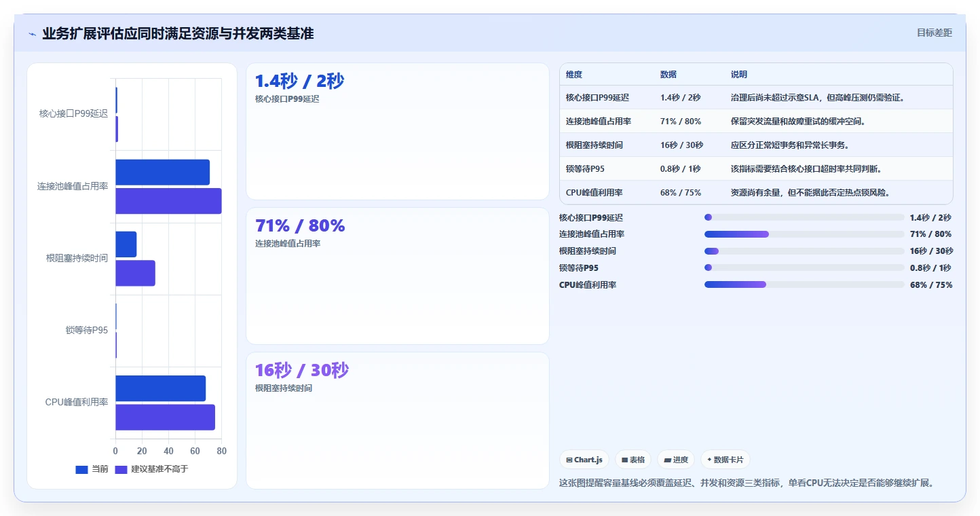Screen dimensions: 980x516
Task: Click the 16秒 / 30秒 value in the table
Action: pyautogui.click(x=682, y=145)
